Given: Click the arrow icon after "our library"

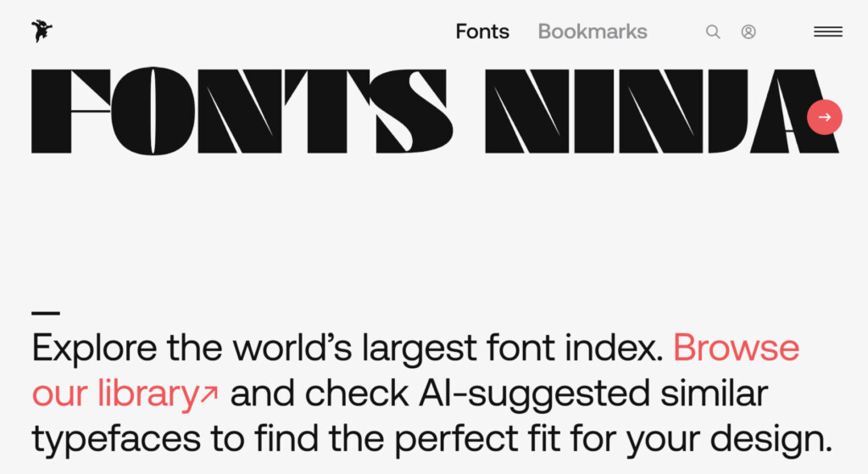Looking at the screenshot, I should [209, 394].
